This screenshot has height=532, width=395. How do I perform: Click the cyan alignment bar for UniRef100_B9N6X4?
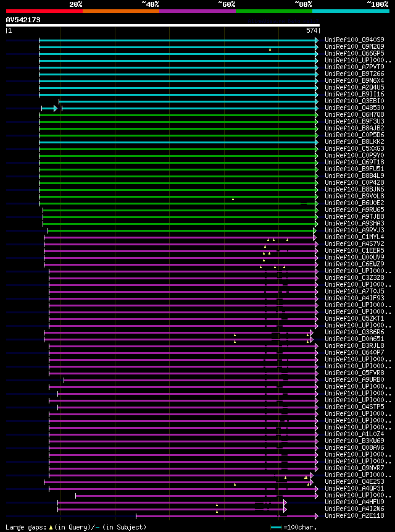point(178,81)
